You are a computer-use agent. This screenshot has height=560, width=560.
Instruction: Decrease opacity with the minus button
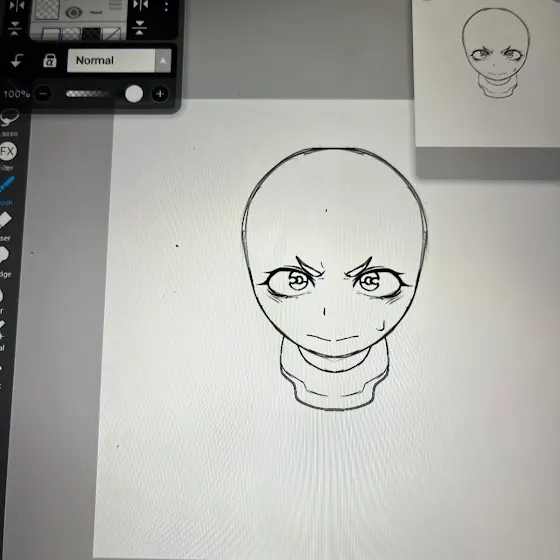pos(43,94)
